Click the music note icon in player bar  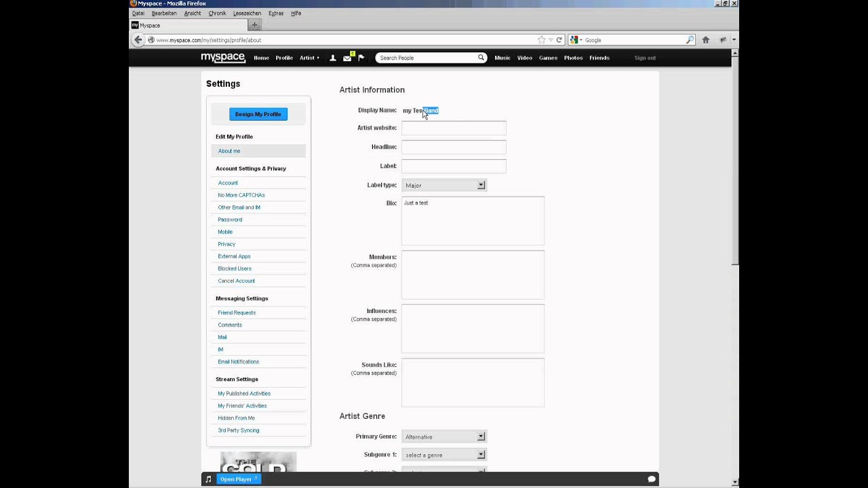click(209, 479)
